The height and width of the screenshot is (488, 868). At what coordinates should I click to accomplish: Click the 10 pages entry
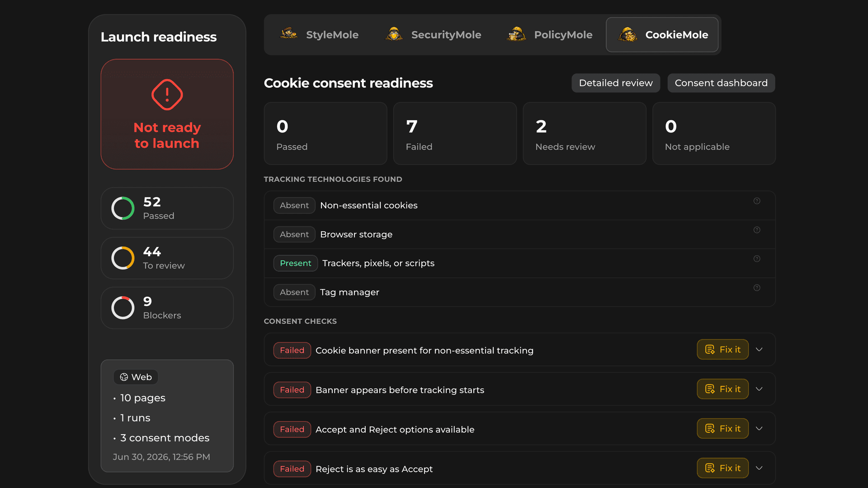pos(143,398)
